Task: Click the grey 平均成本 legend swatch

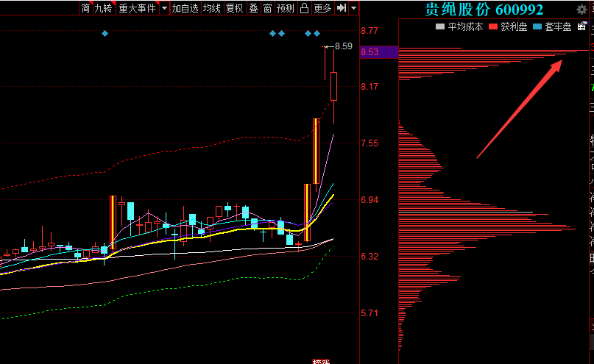Action: pos(440,27)
